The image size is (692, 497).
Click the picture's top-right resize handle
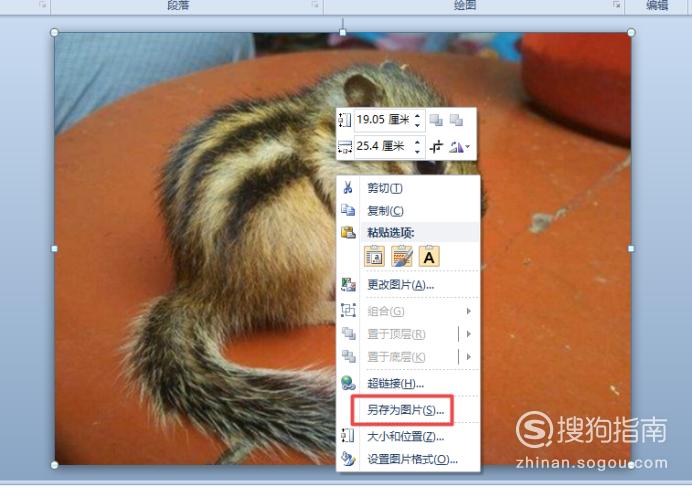tap(631, 32)
